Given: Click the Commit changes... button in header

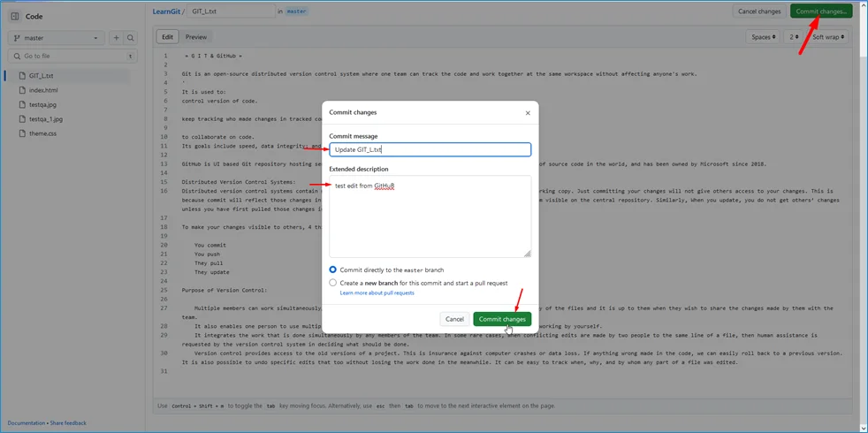Looking at the screenshot, I should pos(821,11).
